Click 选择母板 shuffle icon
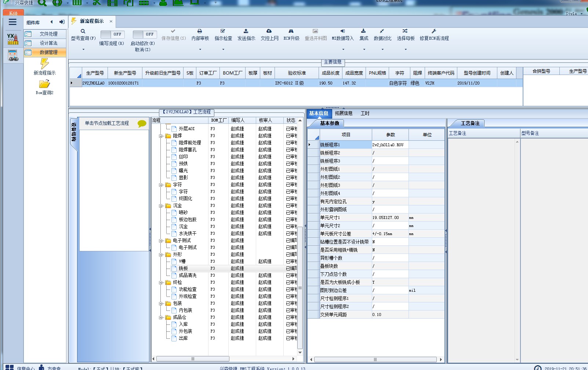The image size is (588, 370). tap(405, 31)
